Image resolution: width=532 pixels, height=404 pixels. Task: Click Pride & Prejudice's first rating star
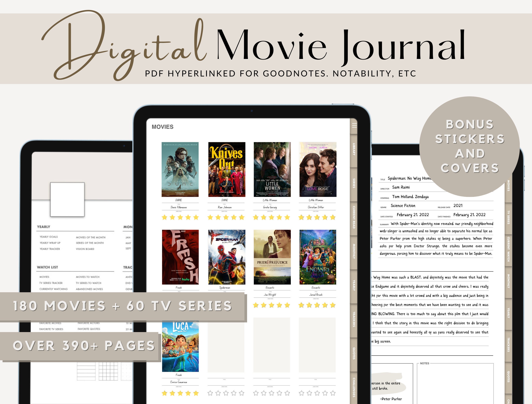click(256, 305)
